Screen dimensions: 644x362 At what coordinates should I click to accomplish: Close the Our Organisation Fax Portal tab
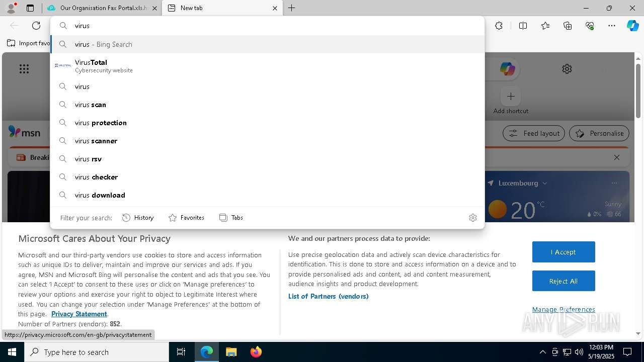154,8
